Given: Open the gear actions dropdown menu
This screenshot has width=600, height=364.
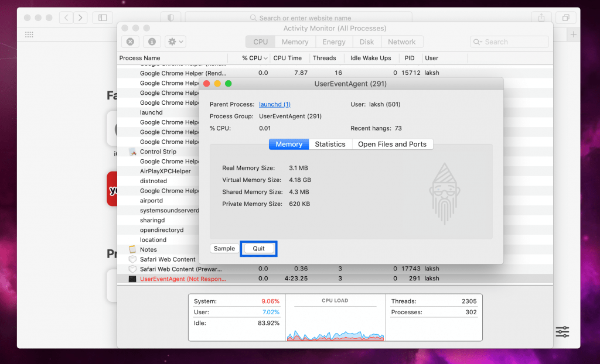Looking at the screenshot, I should (176, 42).
